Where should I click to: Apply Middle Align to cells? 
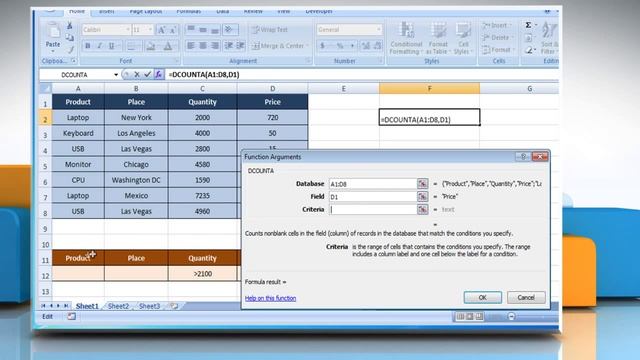203,29
